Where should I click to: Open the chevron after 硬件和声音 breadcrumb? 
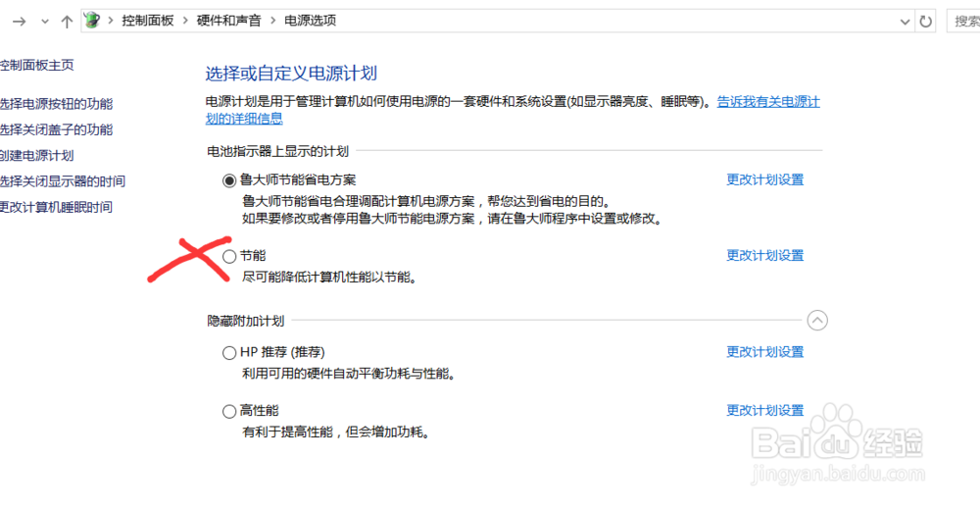coord(273,21)
